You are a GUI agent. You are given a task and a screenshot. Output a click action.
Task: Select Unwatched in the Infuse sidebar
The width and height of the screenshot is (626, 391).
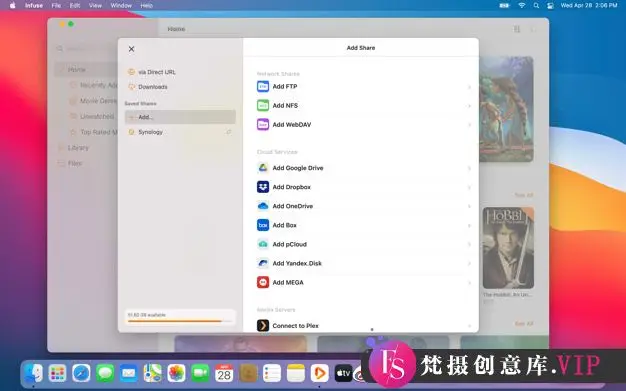[x=97, y=116]
